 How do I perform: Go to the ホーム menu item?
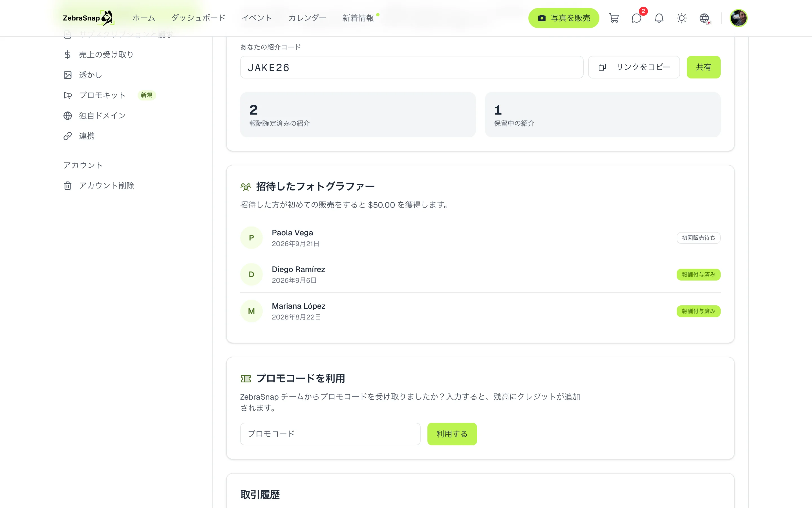tap(144, 18)
